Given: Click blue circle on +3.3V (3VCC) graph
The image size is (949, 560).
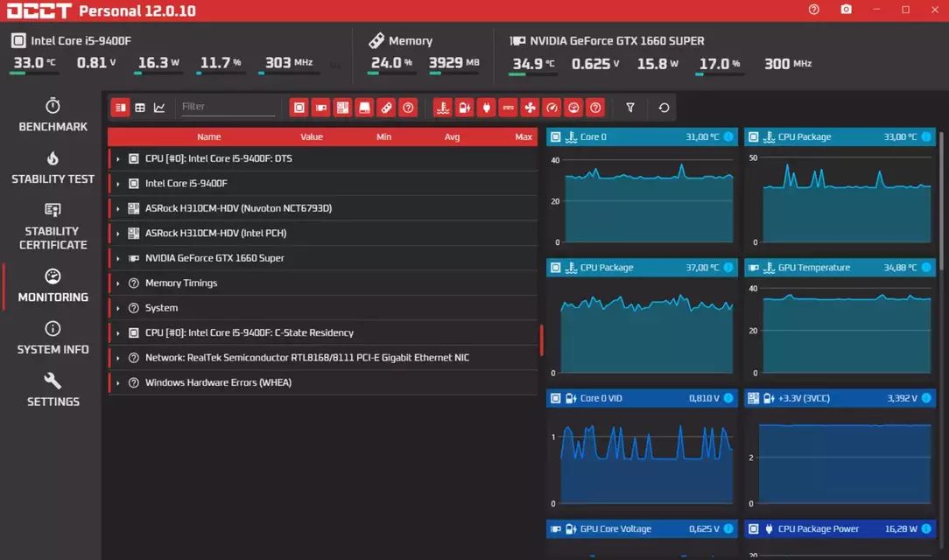Looking at the screenshot, I should pyautogui.click(x=926, y=398).
